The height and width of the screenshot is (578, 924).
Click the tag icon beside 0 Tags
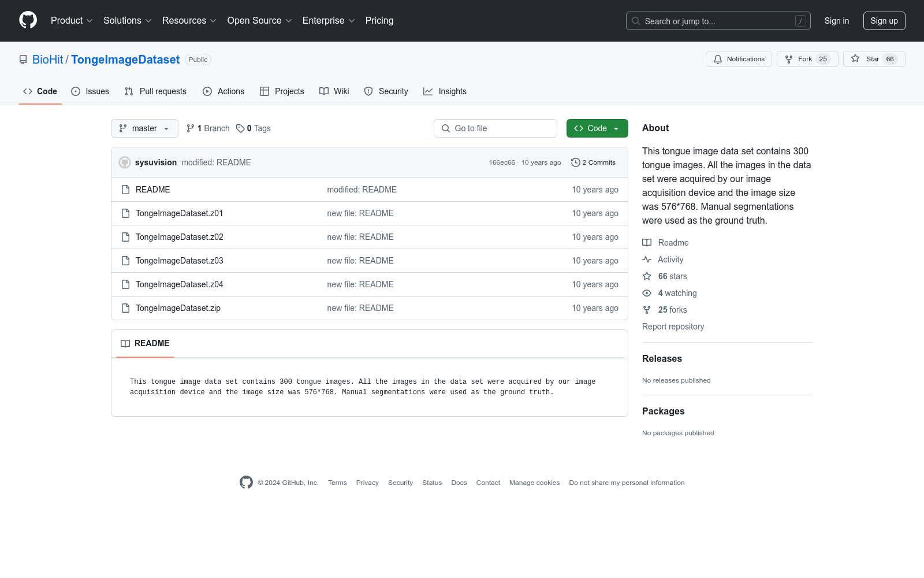[240, 128]
